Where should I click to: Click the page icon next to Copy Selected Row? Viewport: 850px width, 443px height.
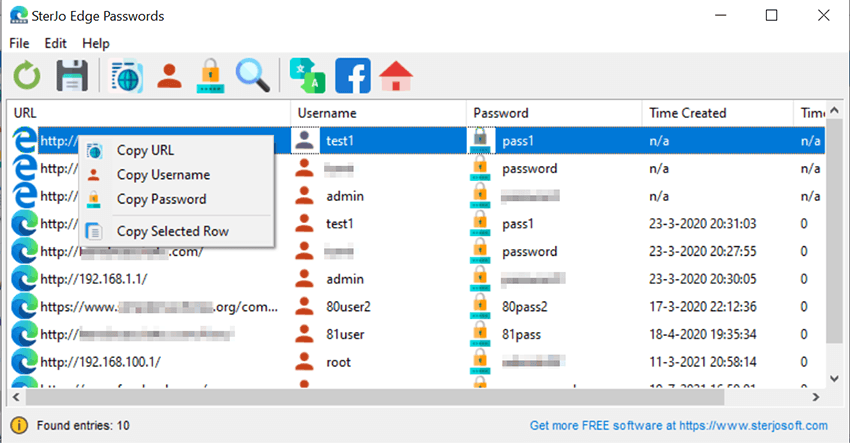pos(94,231)
